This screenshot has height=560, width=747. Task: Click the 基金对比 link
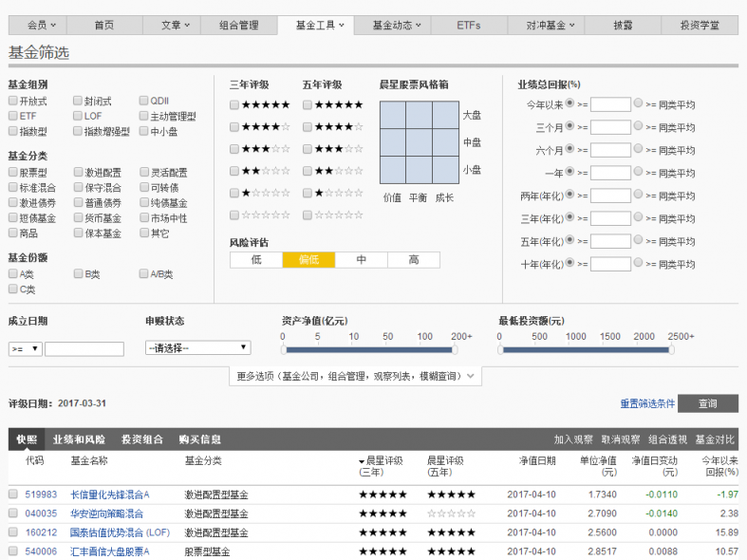pos(715,439)
